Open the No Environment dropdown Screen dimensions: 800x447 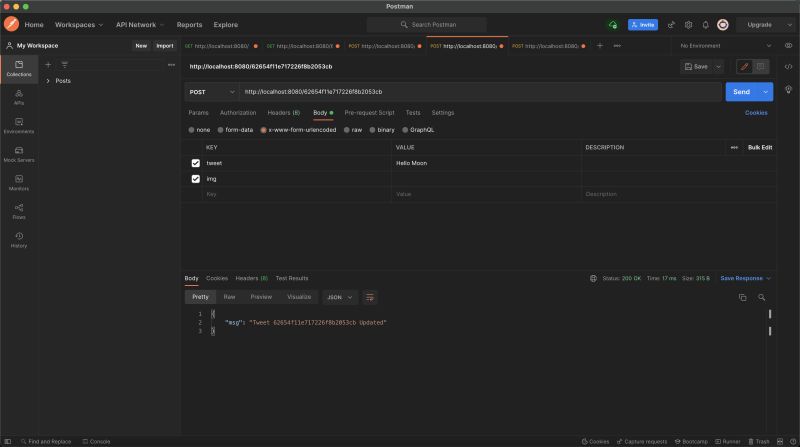[726, 46]
